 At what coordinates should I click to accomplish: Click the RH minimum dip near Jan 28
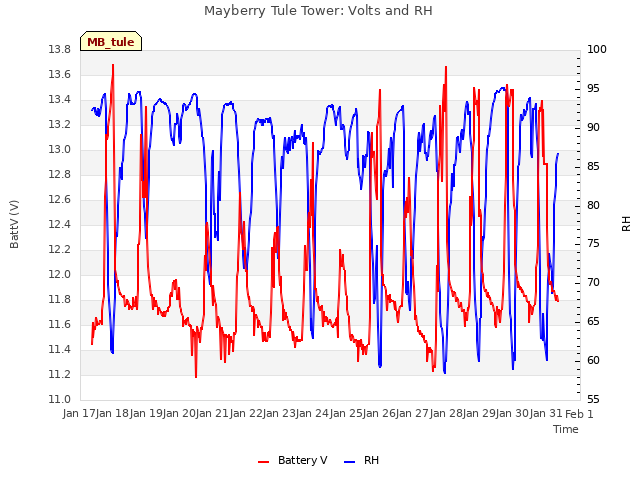[x=444, y=372]
